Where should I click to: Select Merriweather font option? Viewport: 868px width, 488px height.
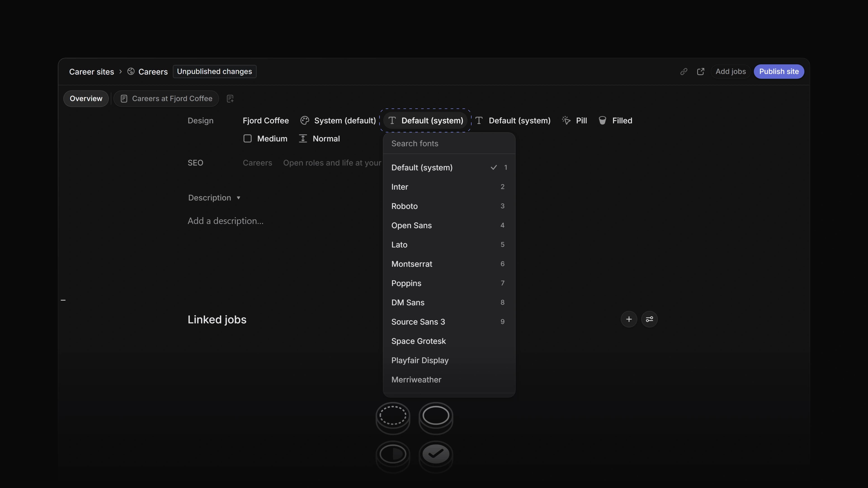click(449, 380)
